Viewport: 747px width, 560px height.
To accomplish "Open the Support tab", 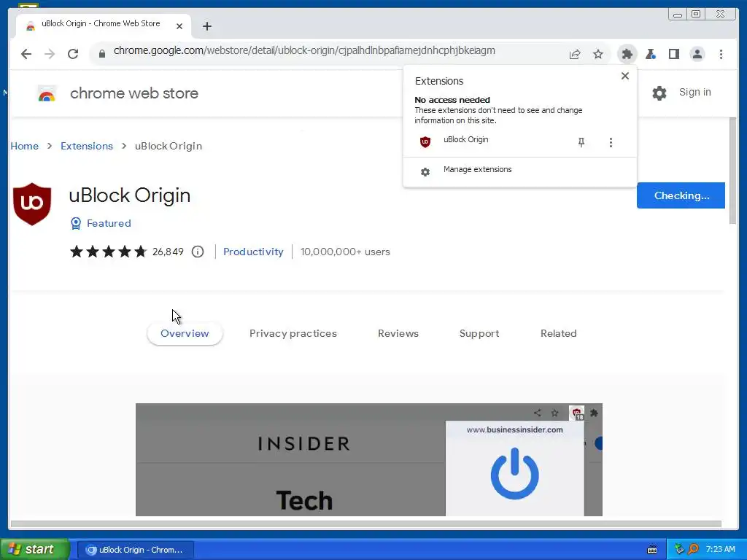I will click(x=479, y=333).
